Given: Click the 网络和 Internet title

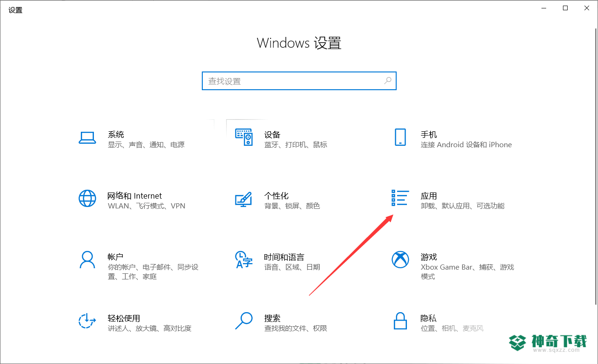Looking at the screenshot, I should [x=135, y=196].
